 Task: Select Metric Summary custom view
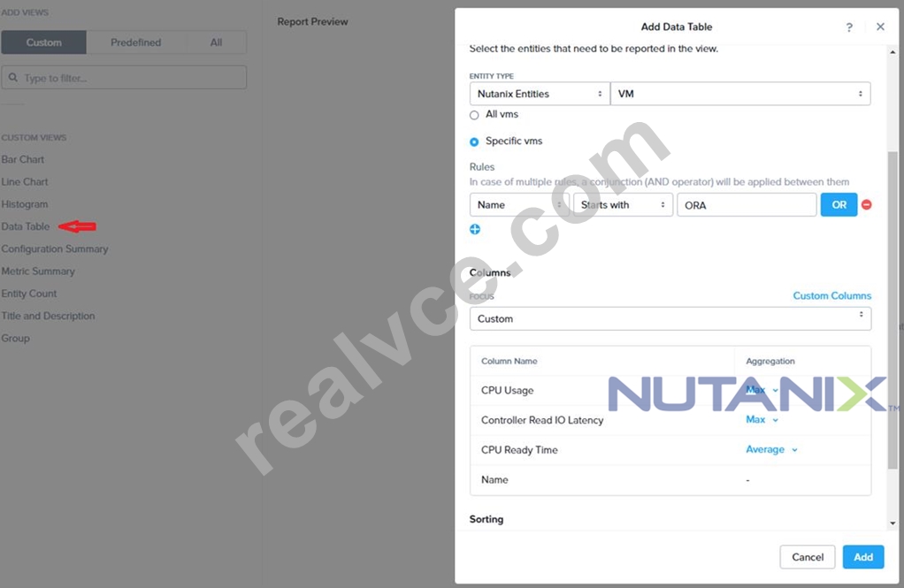(x=38, y=271)
